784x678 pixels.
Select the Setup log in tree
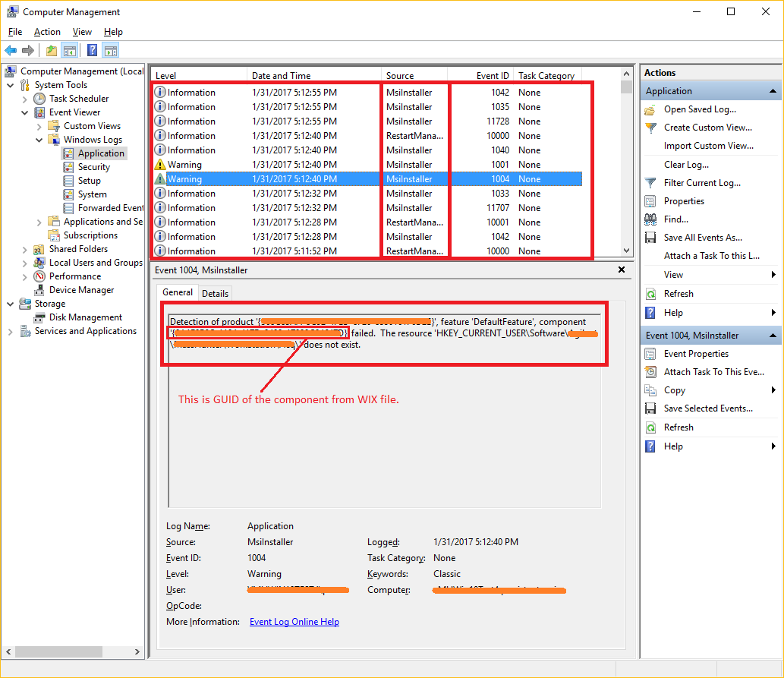point(89,181)
